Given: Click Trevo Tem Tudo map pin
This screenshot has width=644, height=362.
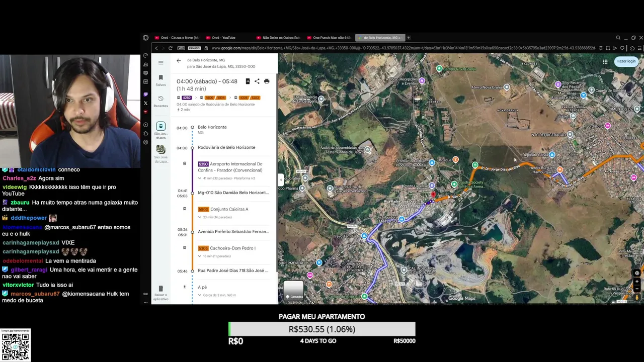Looking at the screenshot, I should pos(364,236).
